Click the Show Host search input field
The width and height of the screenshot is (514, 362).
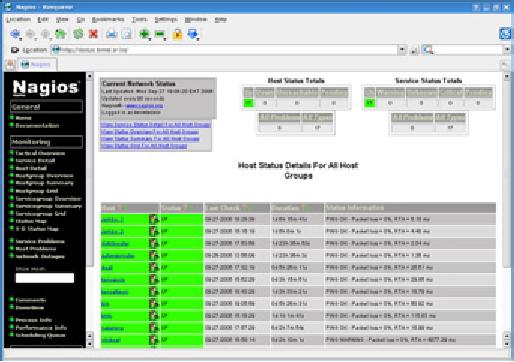(45, 278)
